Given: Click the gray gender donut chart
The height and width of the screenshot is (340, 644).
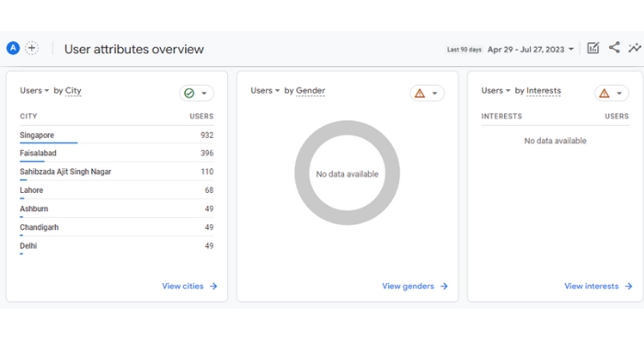Looking at the screenshot, I should (347, 173).
